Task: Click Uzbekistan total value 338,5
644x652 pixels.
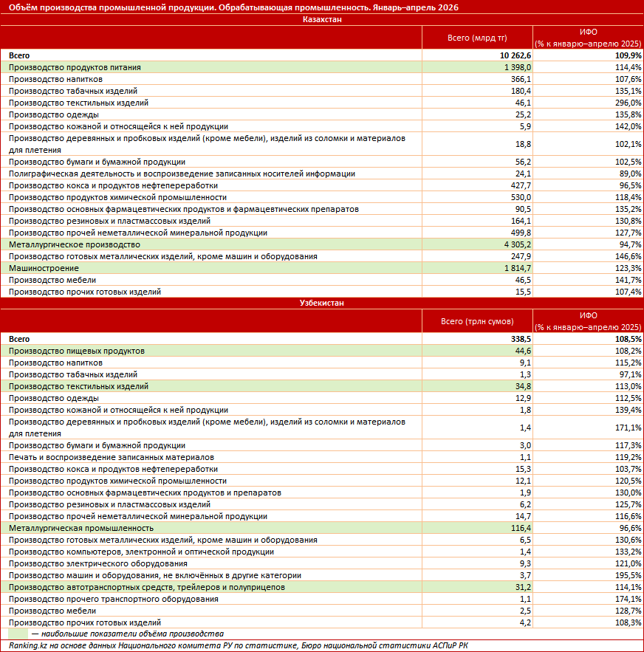Action: tap(521, 340)
